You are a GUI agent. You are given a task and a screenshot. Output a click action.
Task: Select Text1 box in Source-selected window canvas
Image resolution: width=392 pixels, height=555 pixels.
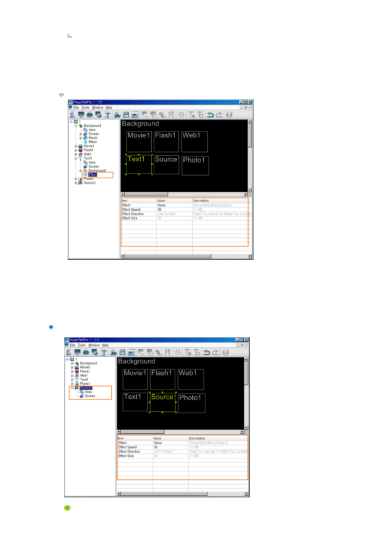(x=135, y=402)
